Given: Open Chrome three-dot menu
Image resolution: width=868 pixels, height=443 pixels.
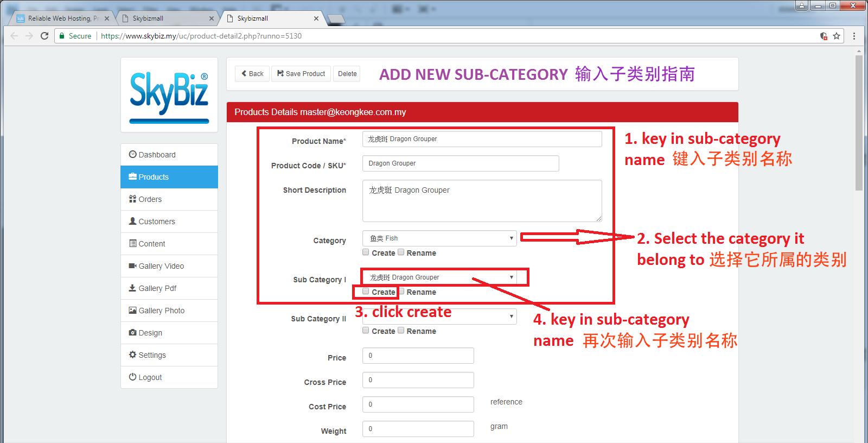Looking at the screenshot, I should pos(854,36).
